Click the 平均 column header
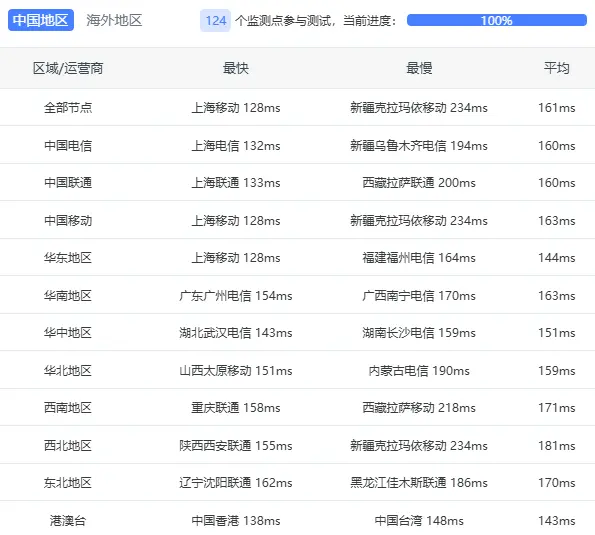 pos(556,68)
